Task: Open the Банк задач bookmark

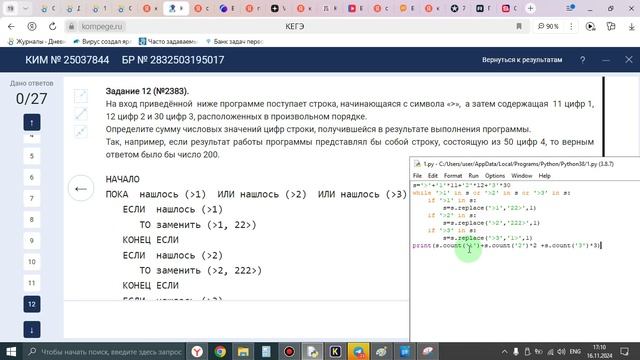Action: point(235,42)
